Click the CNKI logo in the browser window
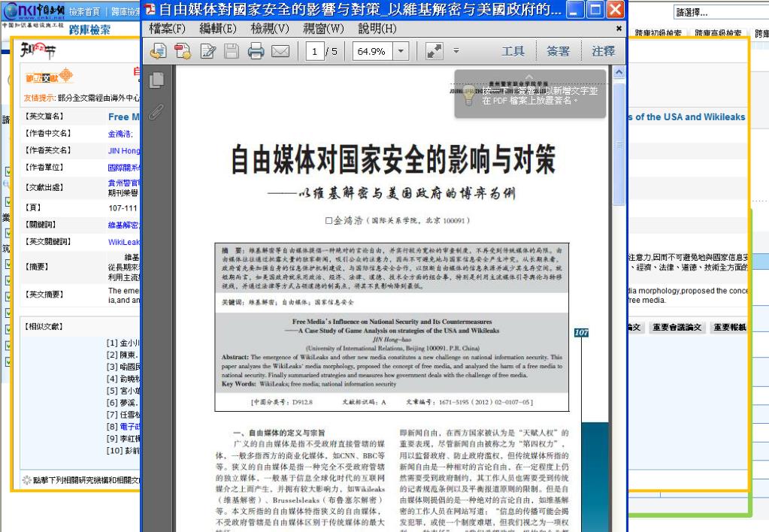 pos(34,11)
